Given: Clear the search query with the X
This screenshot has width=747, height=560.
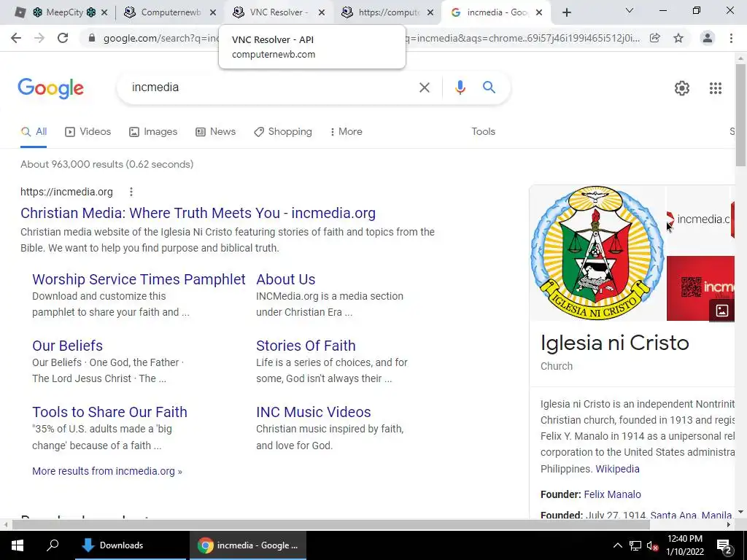Looking at the screenshot, I should [424, 87].
